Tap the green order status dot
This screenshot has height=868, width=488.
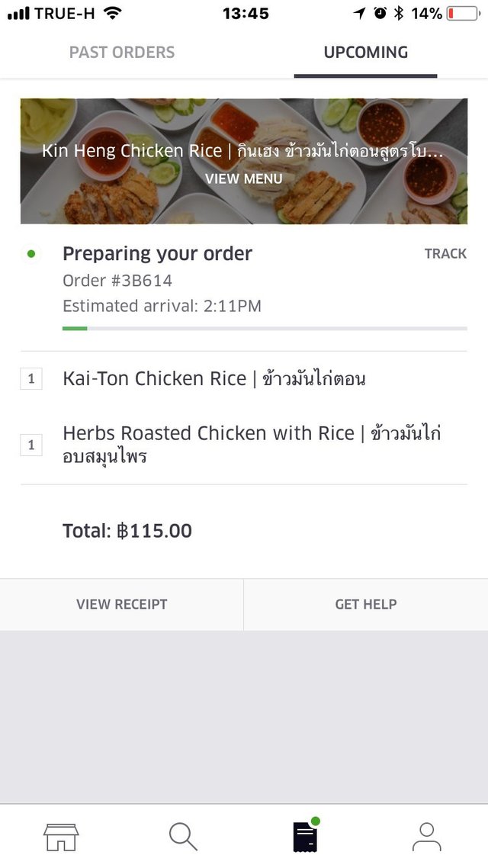pos(31,254)
